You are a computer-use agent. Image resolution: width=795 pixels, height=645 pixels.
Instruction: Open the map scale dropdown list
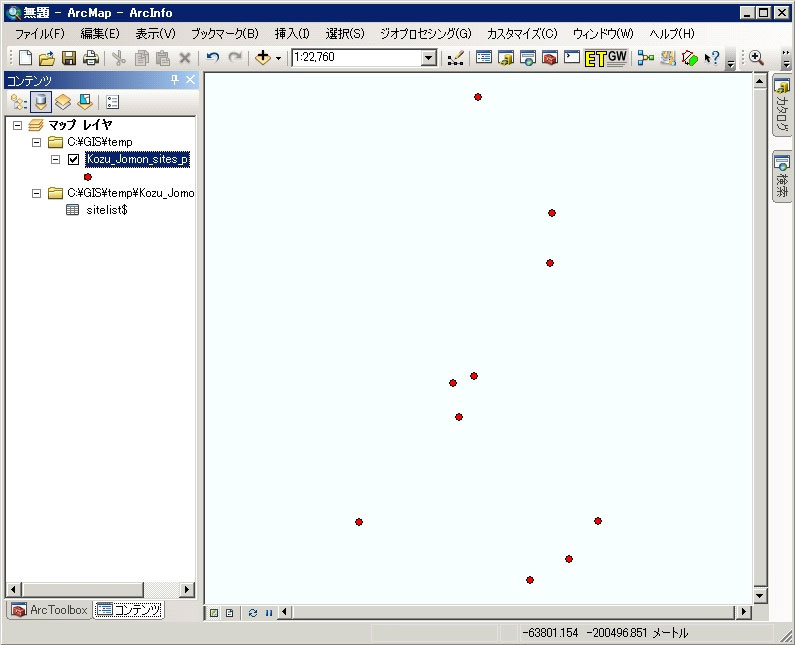pos(429,58)
